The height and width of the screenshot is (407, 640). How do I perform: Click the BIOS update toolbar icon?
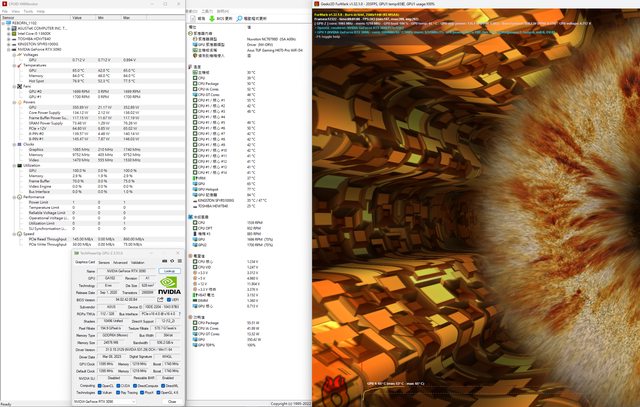tap(213, 18)
